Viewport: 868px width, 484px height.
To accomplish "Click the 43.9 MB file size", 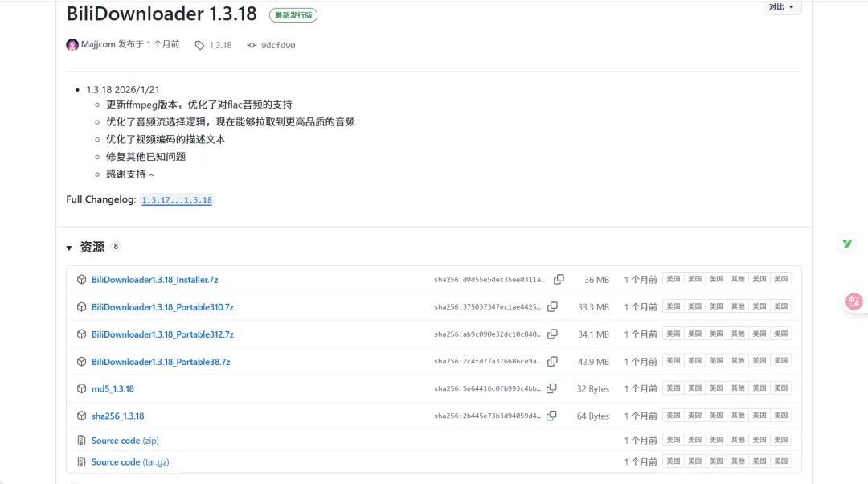I will click(593, 362).
